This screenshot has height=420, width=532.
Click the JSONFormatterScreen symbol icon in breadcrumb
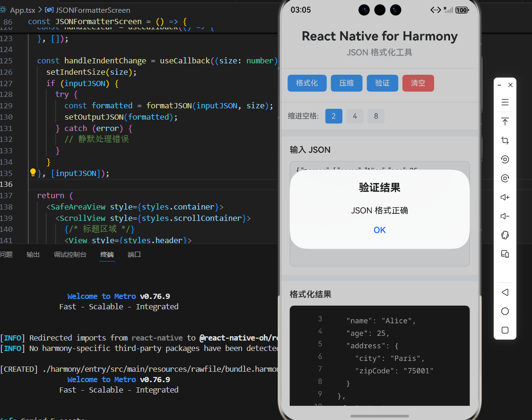pyautogui.click(x=49, y=10)
